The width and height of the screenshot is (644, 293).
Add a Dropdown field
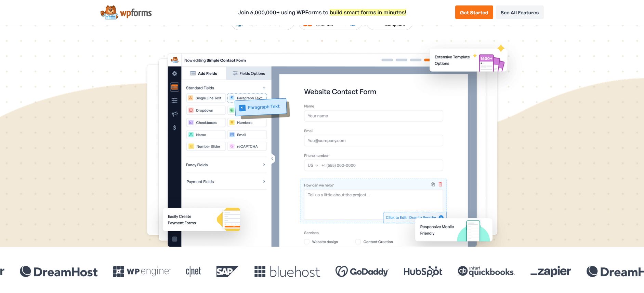(206, 110)
